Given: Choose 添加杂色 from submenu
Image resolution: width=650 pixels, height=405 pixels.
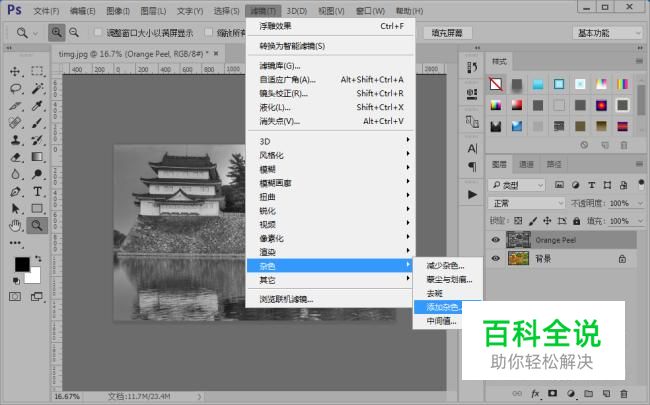Looking at the screenshot, I should coord(442,307).
